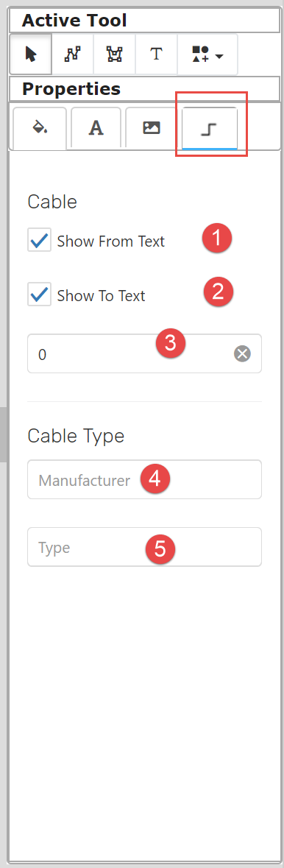The height and width of the screenshot is (868, 284).
Task: Select the polyline drawing tool
Action: pos(73,54)
